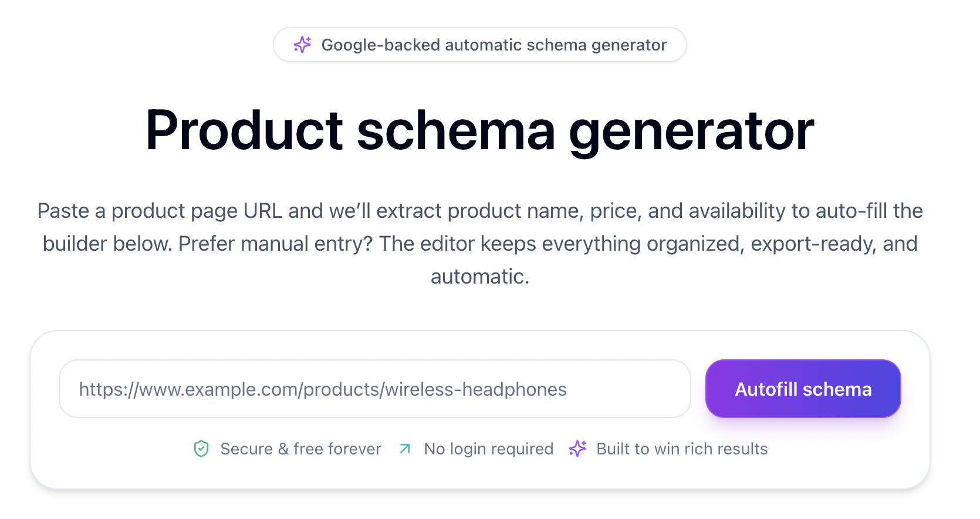Focus the product page URL input field

tap(374, 389)
